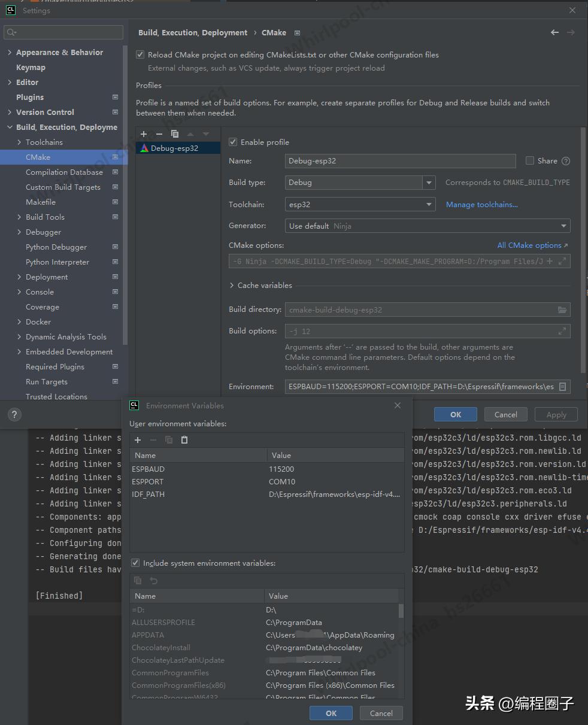Paste environment variables from clipboard
The height and width of the screenshot is (725, 588).
pos(184,440)
